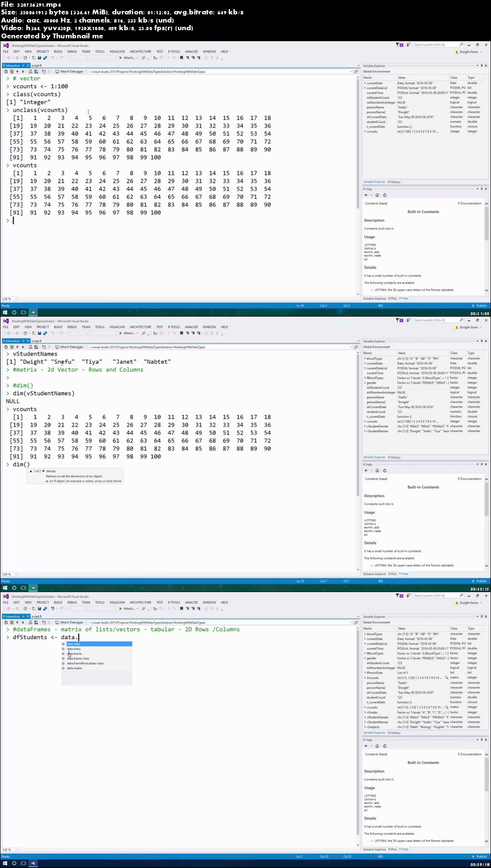The width and height of the screenshot is (491, 868).
Task: Click Cortana circle icon in 00:59:18 frame taskbar
Action: click(14, 863)
